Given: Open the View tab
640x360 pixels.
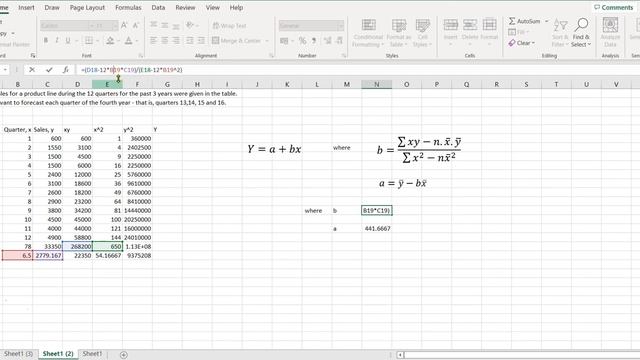Looking at the screenshot, I should click(x=212, y=7).
